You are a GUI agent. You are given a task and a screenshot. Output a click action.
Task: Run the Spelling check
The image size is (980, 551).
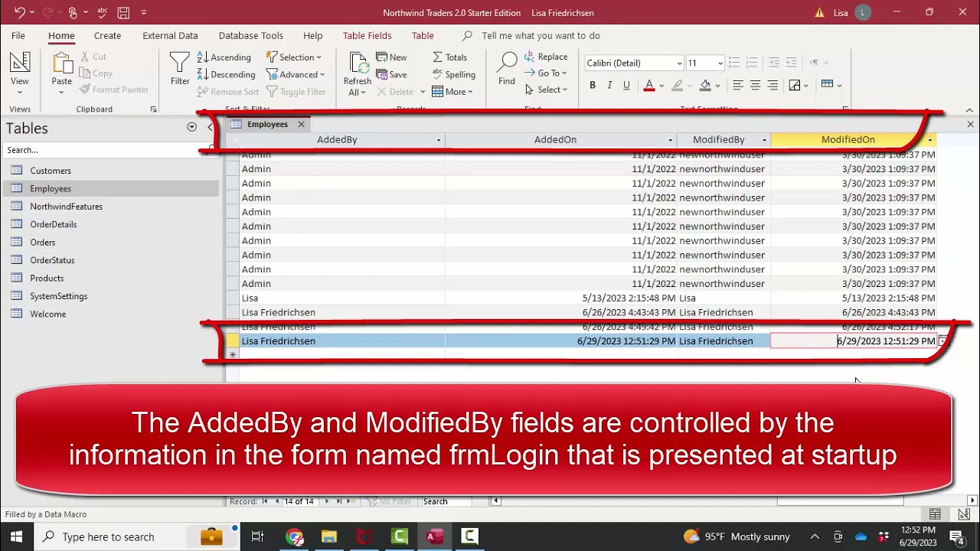click(453, 74)
